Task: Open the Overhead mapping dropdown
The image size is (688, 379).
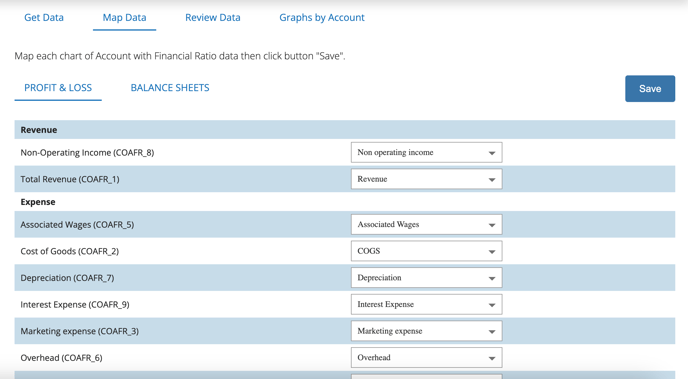Action: click(x=426, y=358)
